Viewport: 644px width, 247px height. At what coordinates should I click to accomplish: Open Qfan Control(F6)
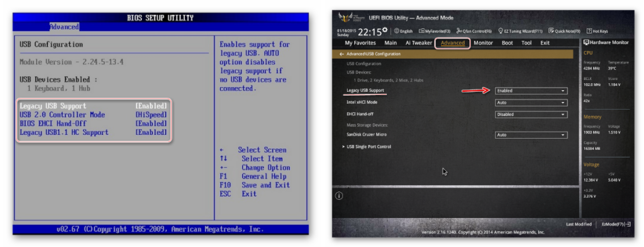[474, 31]
